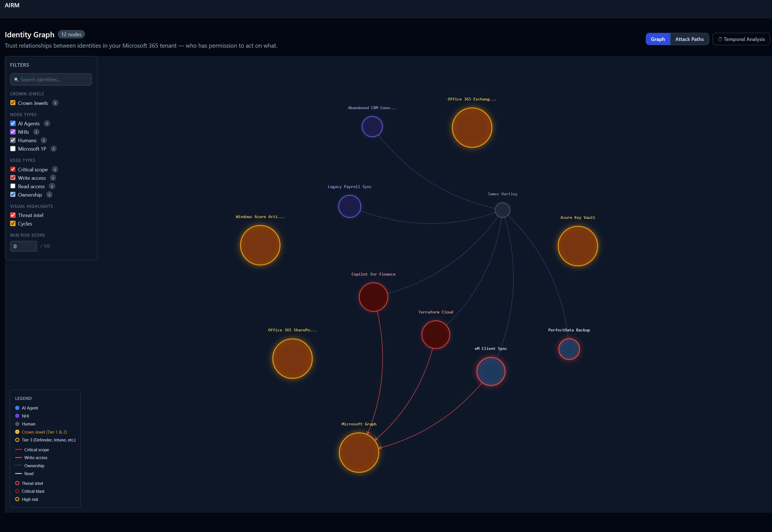Click the Human legend gray dot
This screenshot has width=772, height=532.
pos(17,424)
